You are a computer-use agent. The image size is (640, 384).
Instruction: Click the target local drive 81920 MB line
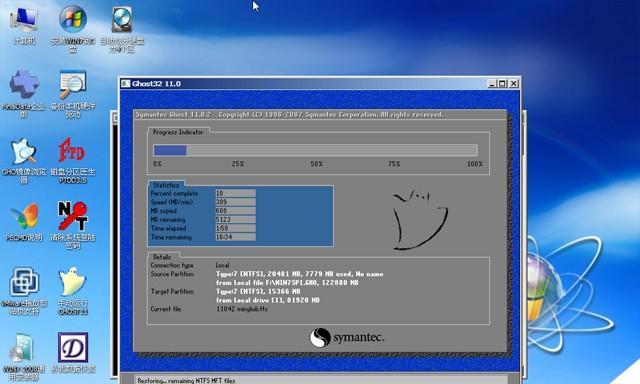[x=268, y=300]
